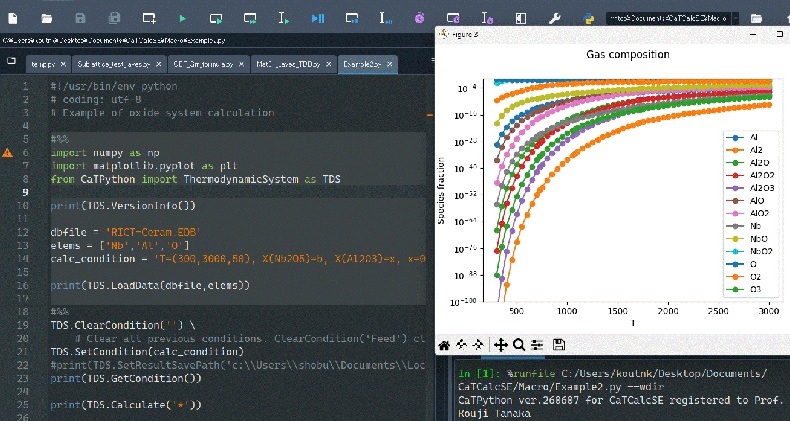Run the profiler stopwatch icon

(x=420, y=19)
